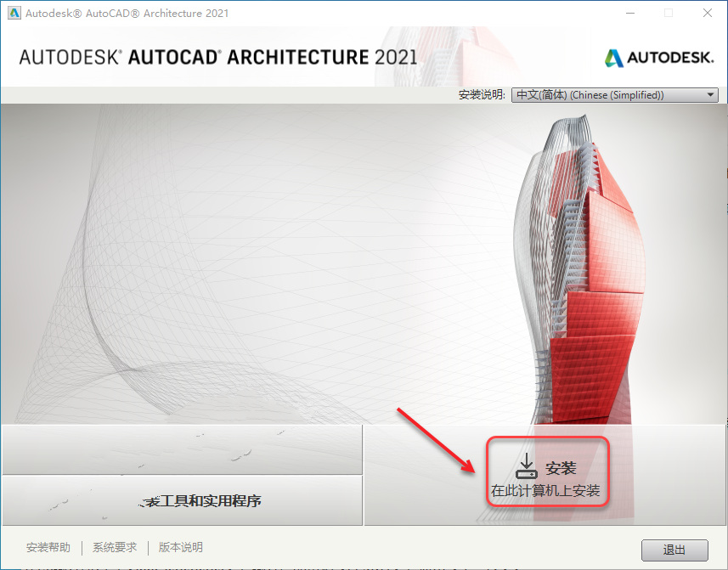728x570 pixels.
Task: Open the 系统要求 (System Requirements) link
Action: (x=115, y=547)
